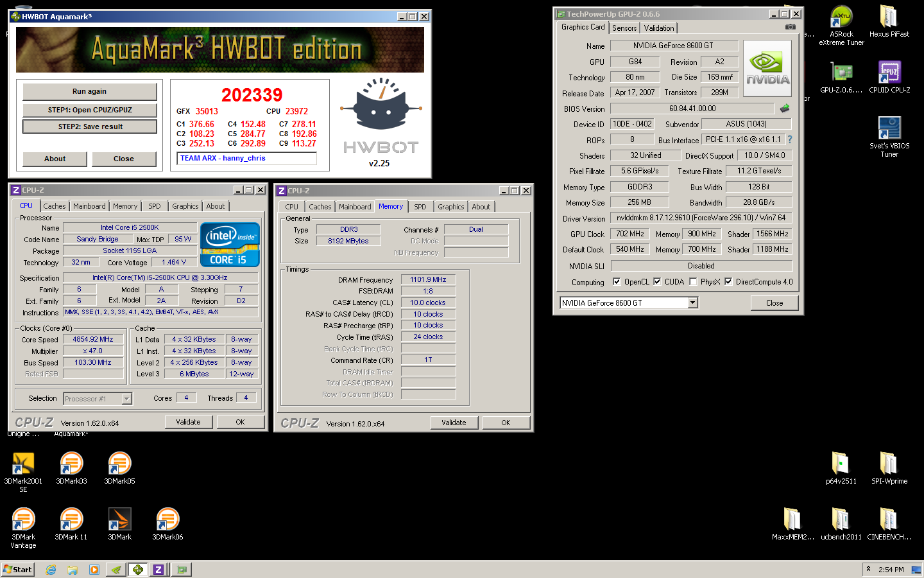Open the 3DMark06 desktop shortcut

[x=167, y=523]
